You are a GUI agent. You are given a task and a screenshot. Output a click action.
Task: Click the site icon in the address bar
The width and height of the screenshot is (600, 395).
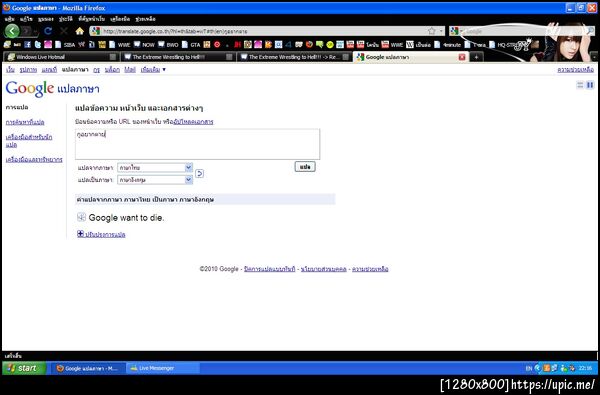[x=96, y=31]
